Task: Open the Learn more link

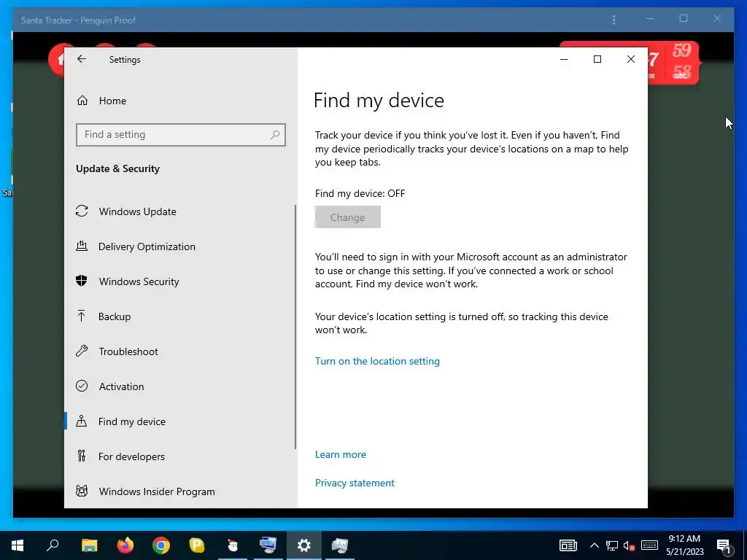Action: coord(341,454)
